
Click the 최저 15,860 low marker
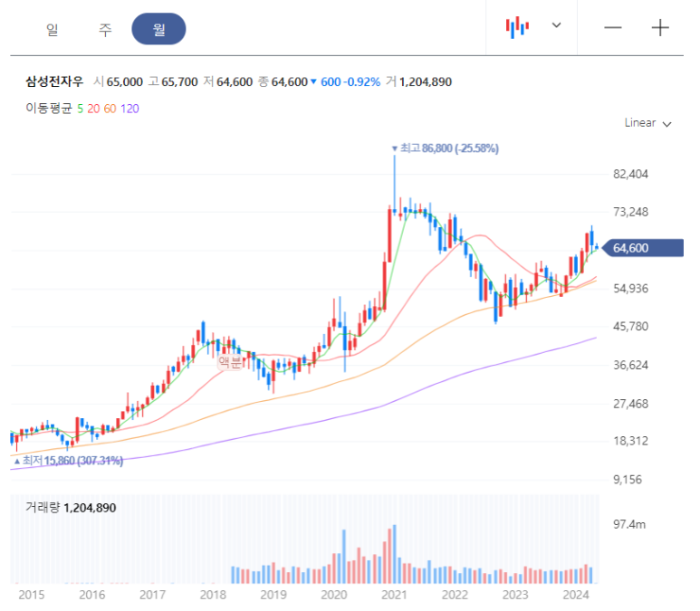pyautogui.click(x=68, y=460)
